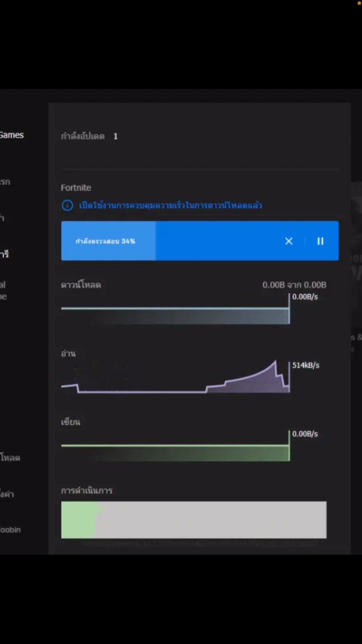Click the อ่าน section label
362x644 pixels.
[68, 353]
